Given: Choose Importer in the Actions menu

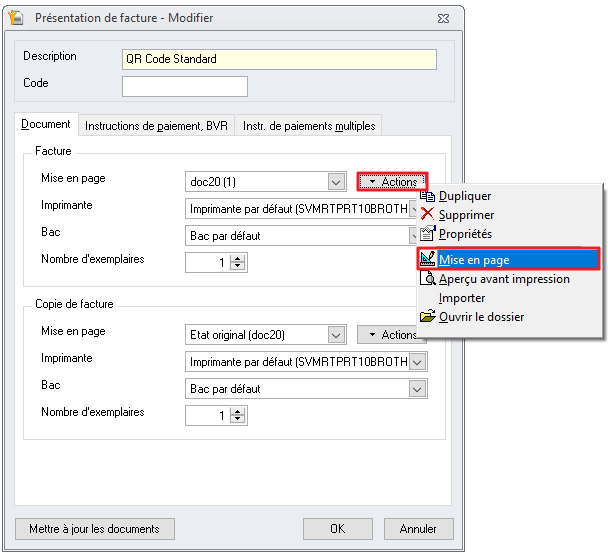Looking at the screenshot, I should (462, 298).
